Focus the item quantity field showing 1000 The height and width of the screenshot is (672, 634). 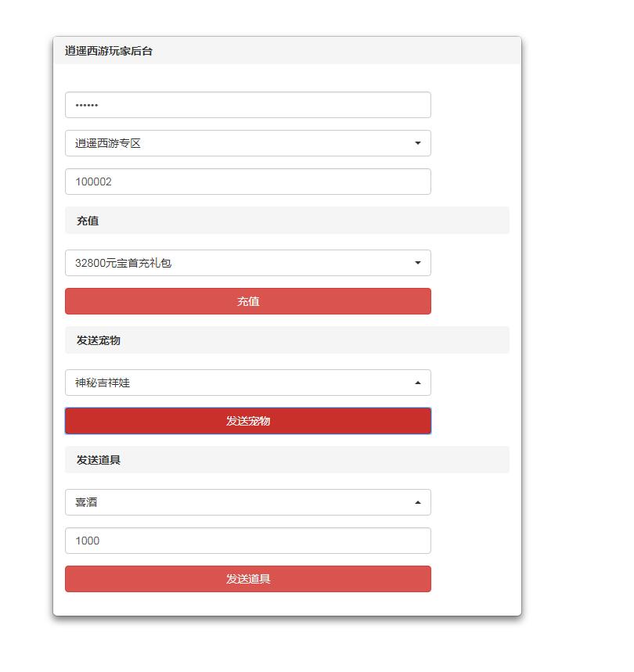click(x=247, y=541)
